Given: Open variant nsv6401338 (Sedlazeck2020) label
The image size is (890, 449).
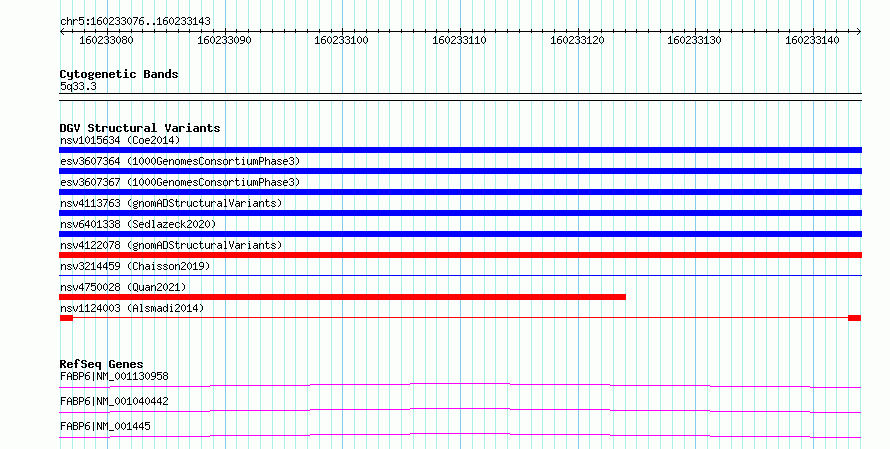Looking at the screenshot, I should pyautogui.click(x=138, y=224).
